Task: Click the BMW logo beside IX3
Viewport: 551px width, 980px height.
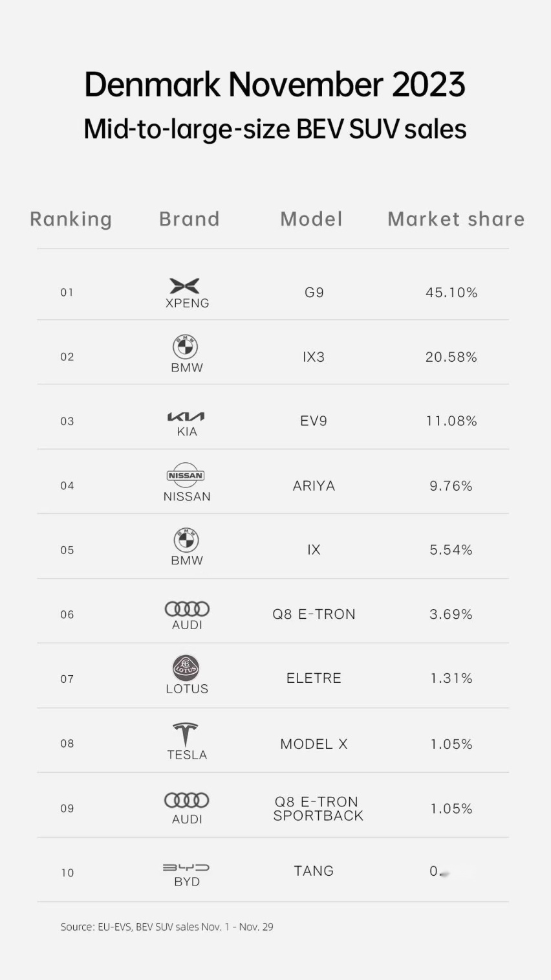Action: [x=186, y=348]
